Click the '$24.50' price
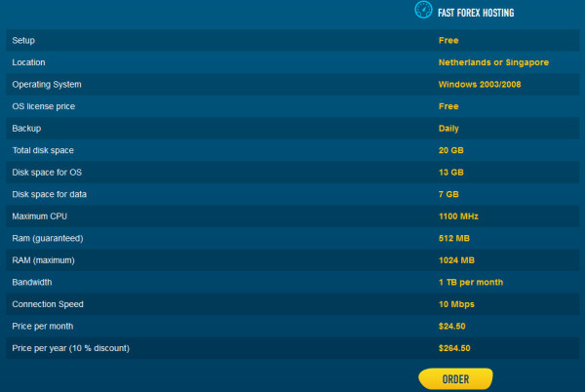This screenshot has width=585, height=392. coord(452,327)
